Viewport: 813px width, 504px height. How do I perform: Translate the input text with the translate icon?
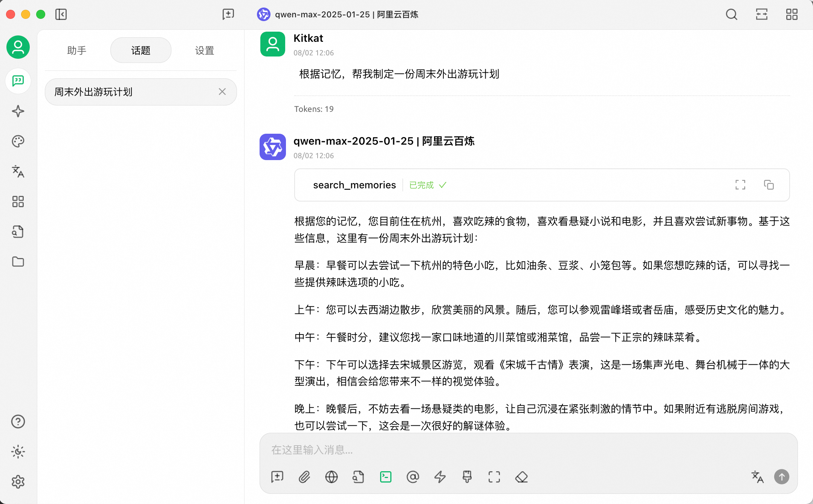(x=757, y=477)
